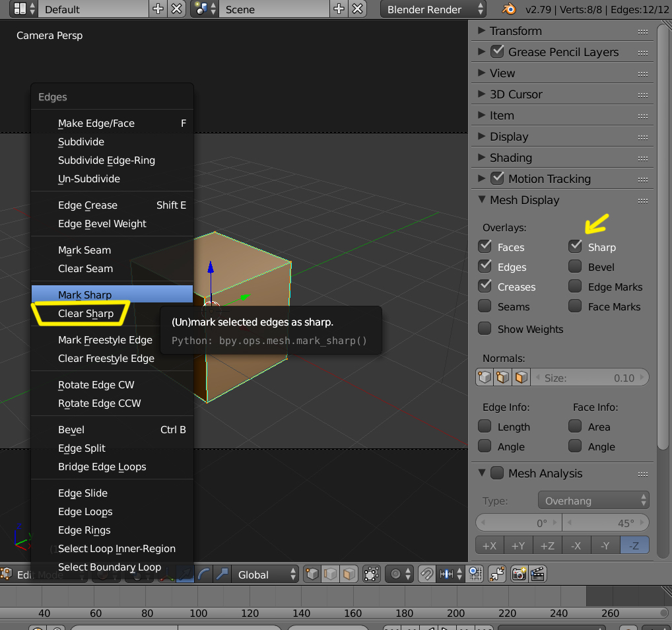Choose Bridge Edge Loops
Screen dimensions: 672x630
tap(112, 467)
